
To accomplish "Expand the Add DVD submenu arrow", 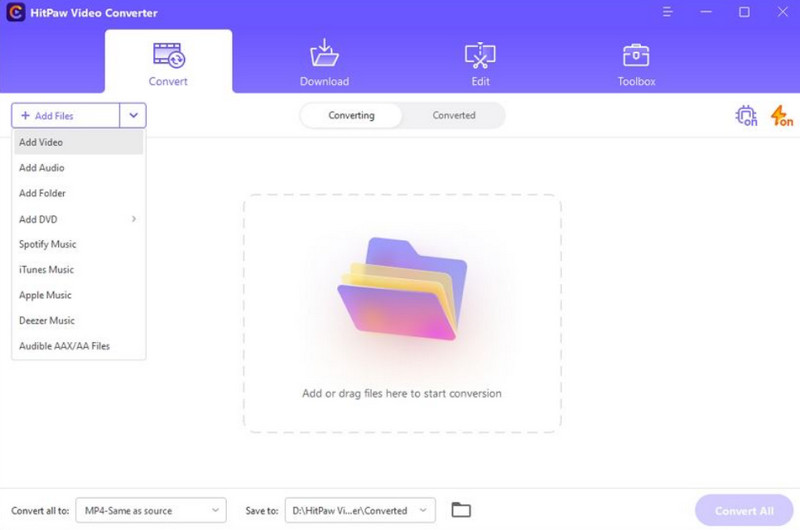I will [x=134, y=219].
